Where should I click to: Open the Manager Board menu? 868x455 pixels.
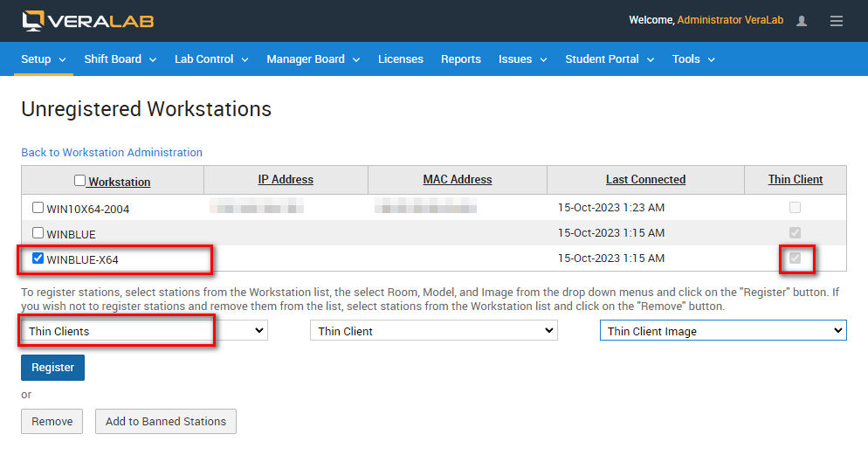pos(313,59)
